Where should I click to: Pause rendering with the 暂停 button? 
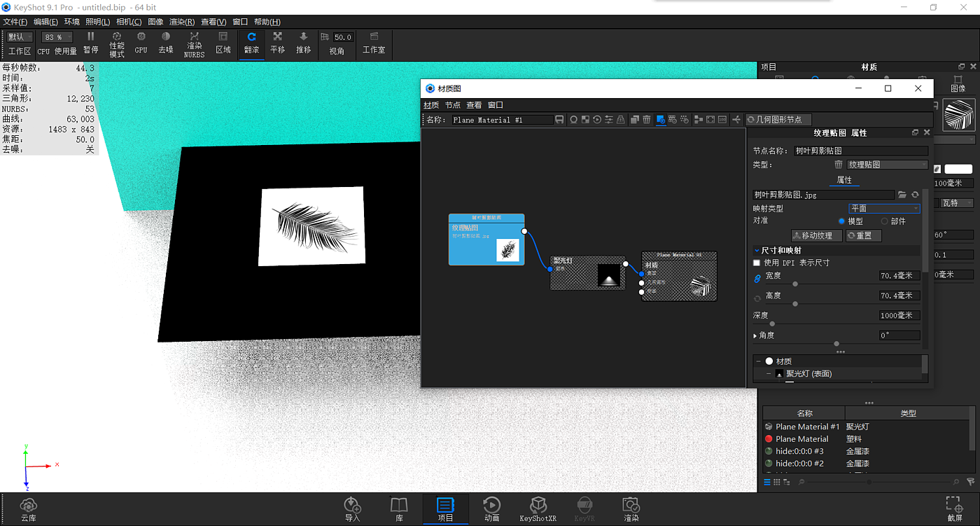(90, 43)
